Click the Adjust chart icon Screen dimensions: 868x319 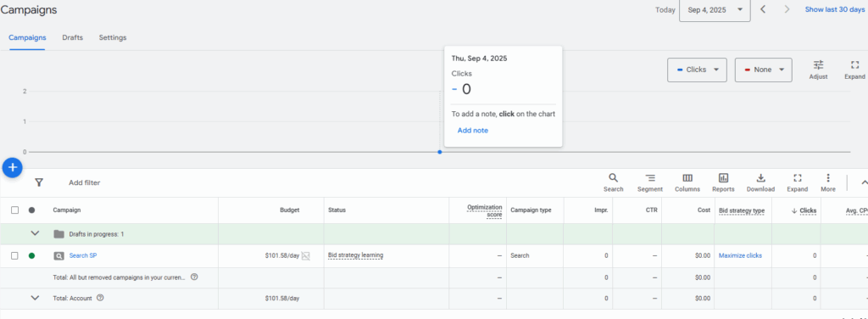point(818,70)
